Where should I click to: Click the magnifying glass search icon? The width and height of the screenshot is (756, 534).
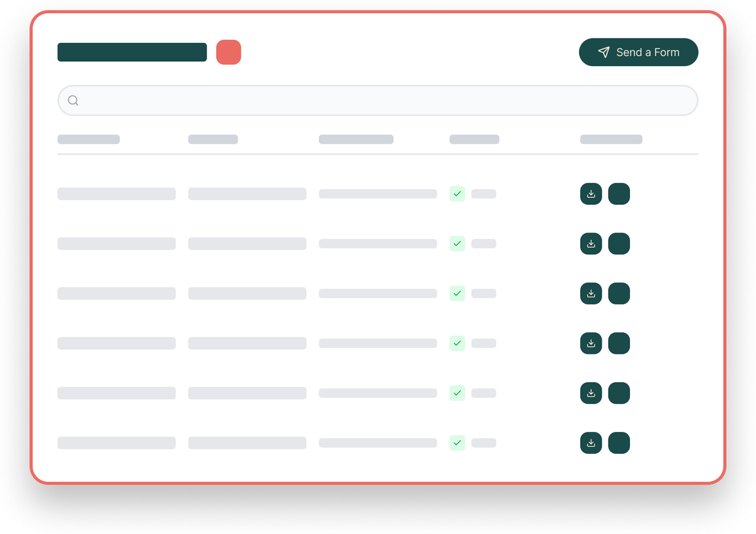click(73, 100)
